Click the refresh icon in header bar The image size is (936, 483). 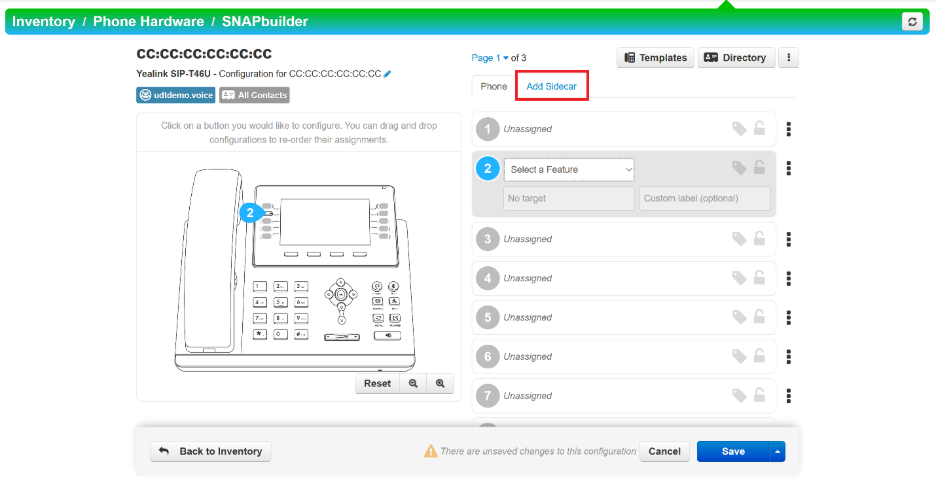(x=912, y=22)
